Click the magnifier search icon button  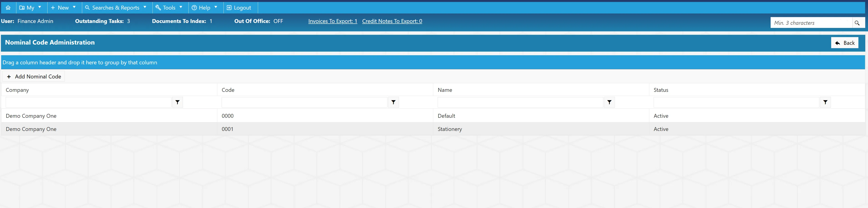click(x=857, y=23)
